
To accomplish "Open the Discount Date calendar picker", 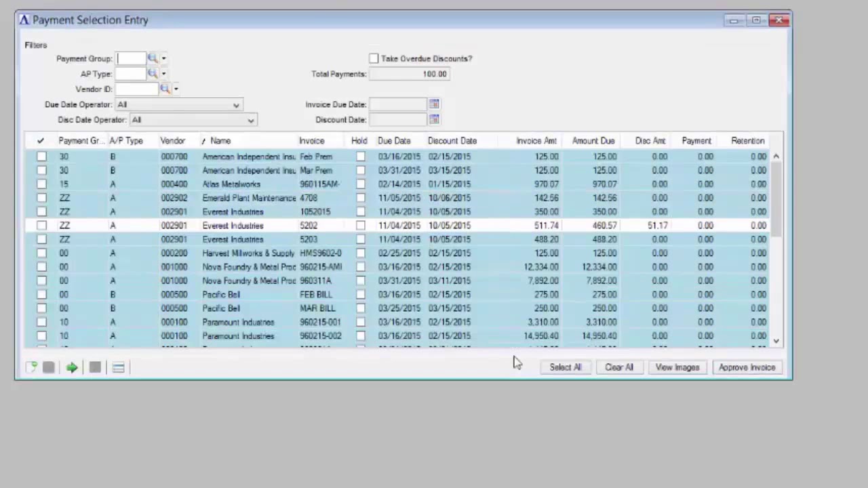I will tap(434, 120).
